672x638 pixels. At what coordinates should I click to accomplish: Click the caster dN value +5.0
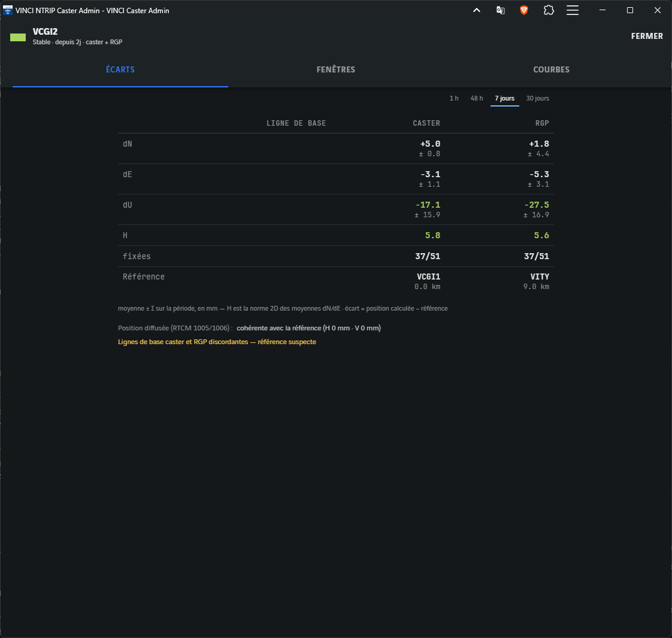430,144
